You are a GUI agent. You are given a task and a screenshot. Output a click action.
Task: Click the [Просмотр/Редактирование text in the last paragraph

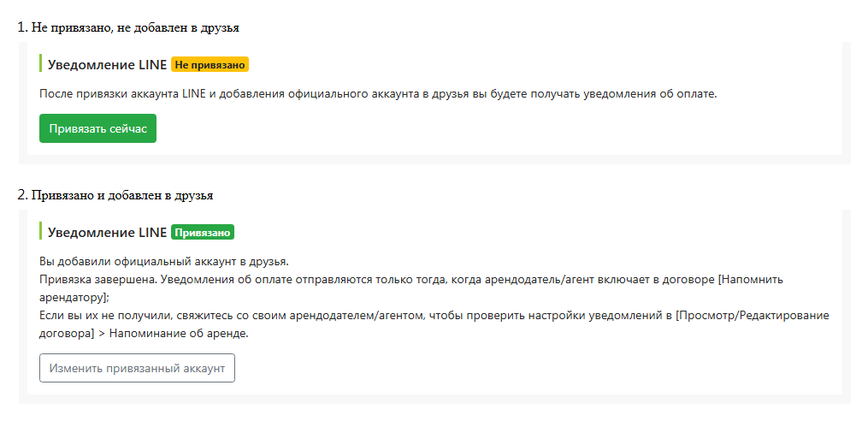[753, 316]
